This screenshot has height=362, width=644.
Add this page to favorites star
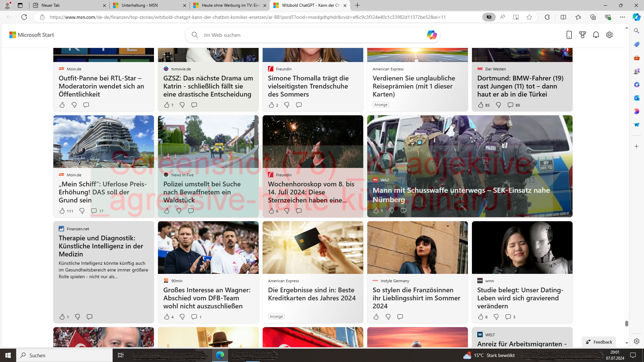(529, 17)
